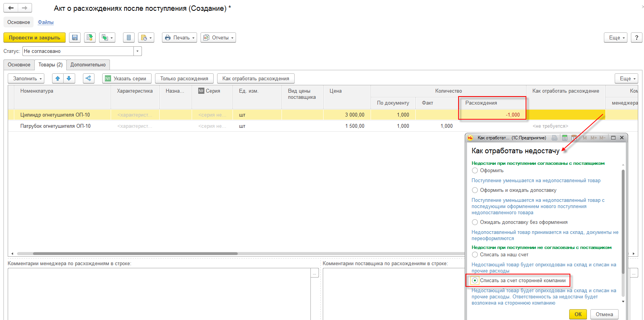Viewport: 644px width, 320px height.
Task: Click the M- memory subtract button
Action: (602, 138)
